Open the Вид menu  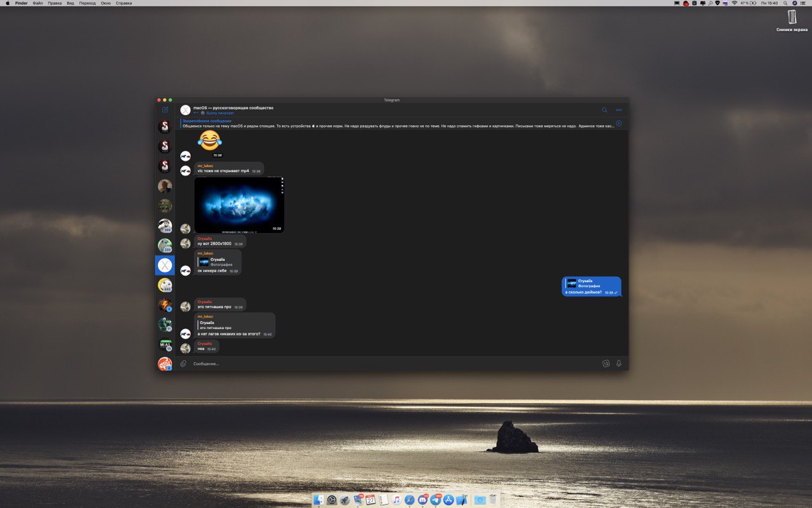click(x=70, y=3)
